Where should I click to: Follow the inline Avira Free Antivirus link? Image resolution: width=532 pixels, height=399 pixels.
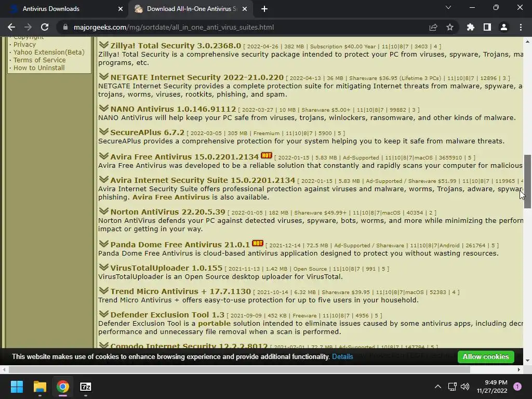[171, 197]
